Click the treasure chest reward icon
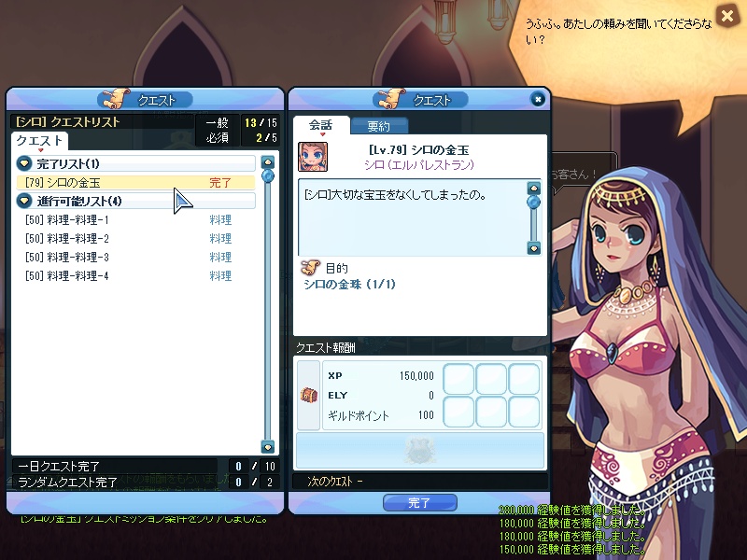Screen dimensions: 747x560 [x=309, y=395]
